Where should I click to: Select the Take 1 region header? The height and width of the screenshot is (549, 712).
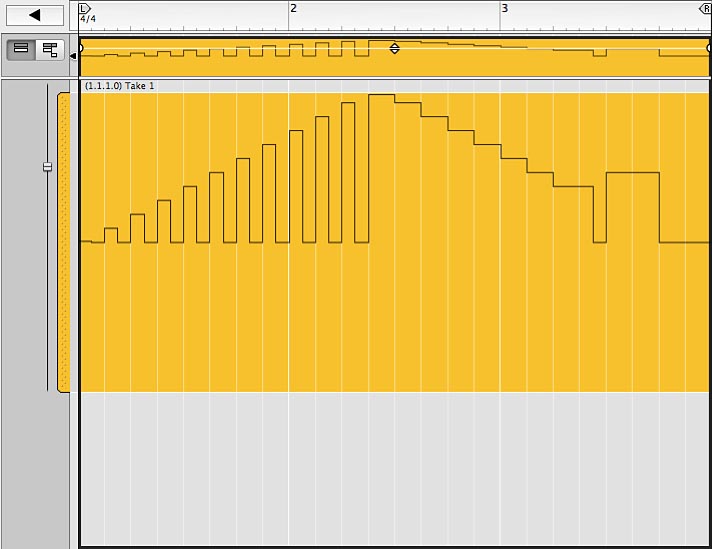coord(120,86)
